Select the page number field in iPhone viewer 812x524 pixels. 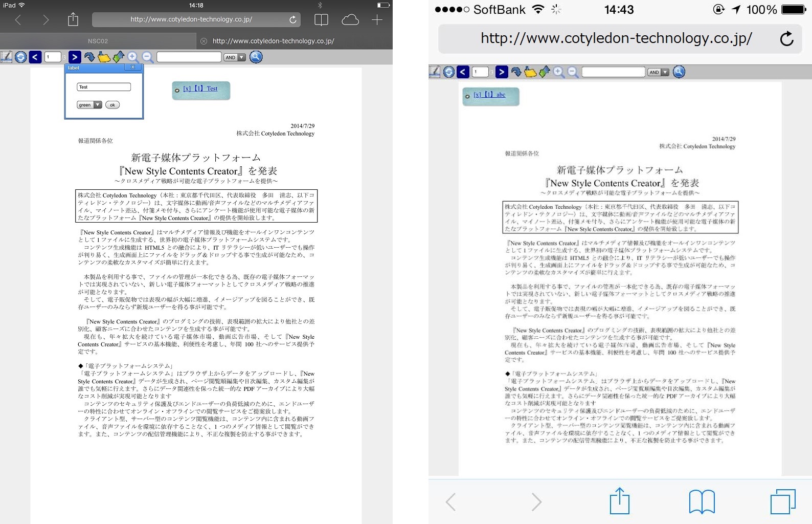point(480,72)
